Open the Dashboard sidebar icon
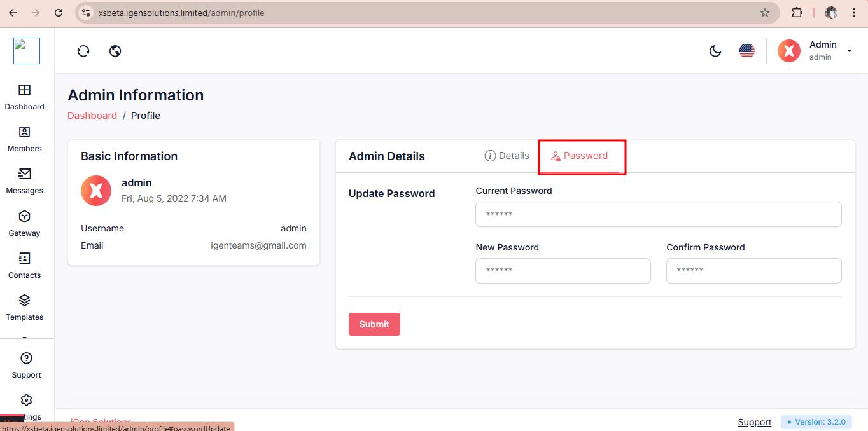Viewport: 868px width, 431px height. (24, 90)
